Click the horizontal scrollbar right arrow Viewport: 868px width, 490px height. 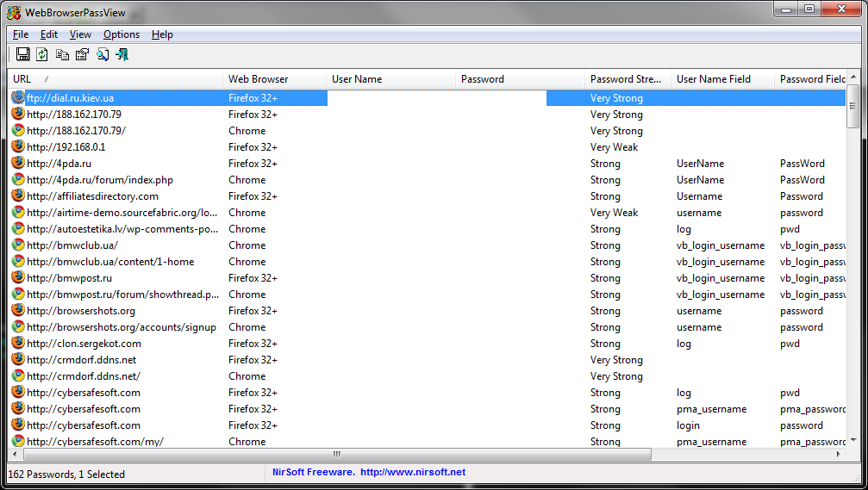[x=839, y=454]
